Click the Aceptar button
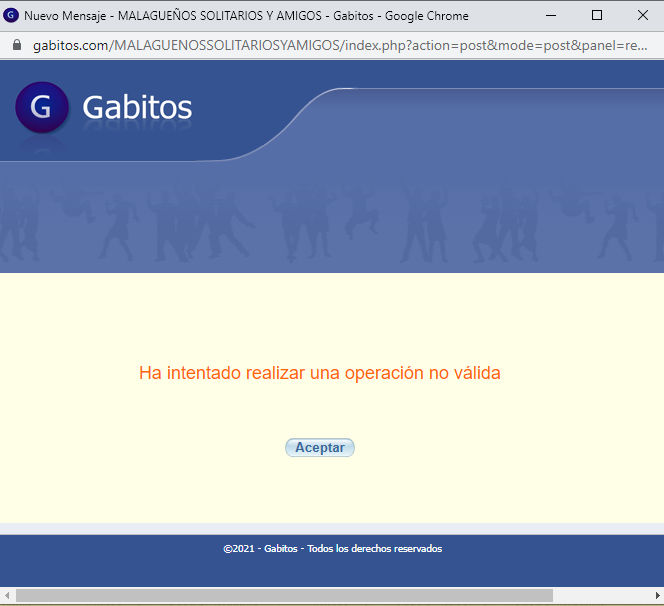 pyautogui.click(x=319, y=448)
